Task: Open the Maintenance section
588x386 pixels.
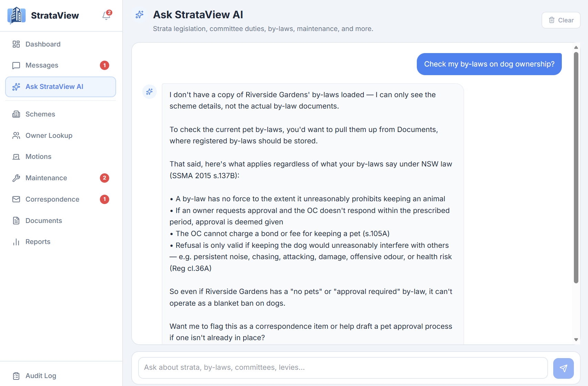Action: [61, 178]
